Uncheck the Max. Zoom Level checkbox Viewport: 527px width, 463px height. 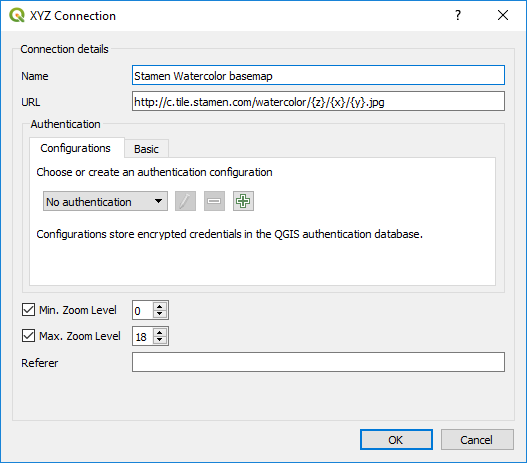pyautogui.click(x=28, y=336)
